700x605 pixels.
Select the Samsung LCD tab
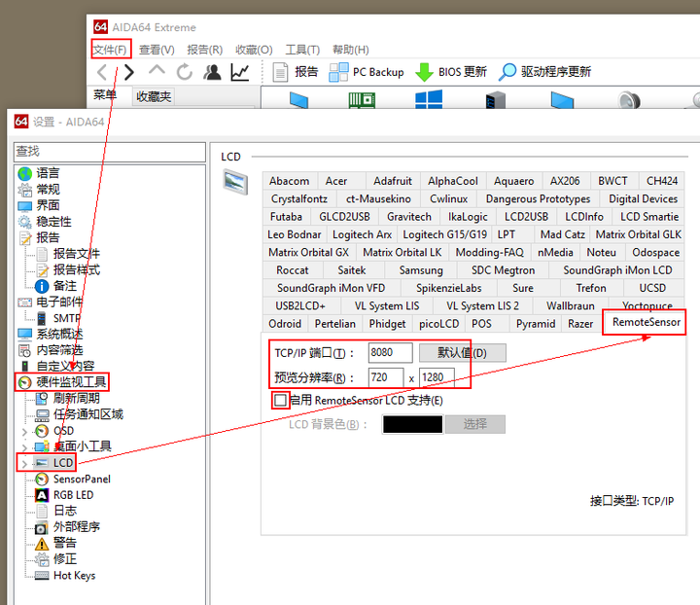[x=420, y=270]
